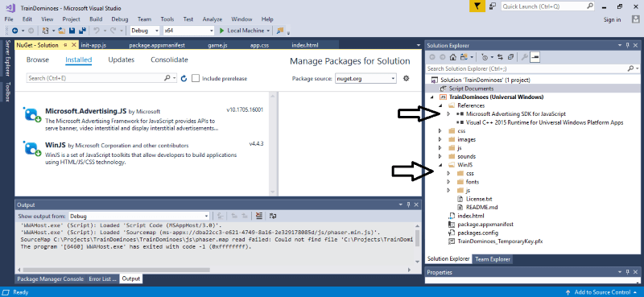Image resolution: width=644 pixels, height=297 pixels.
Task: Click the notifications flag icon
Action: (x=477, y=6)
